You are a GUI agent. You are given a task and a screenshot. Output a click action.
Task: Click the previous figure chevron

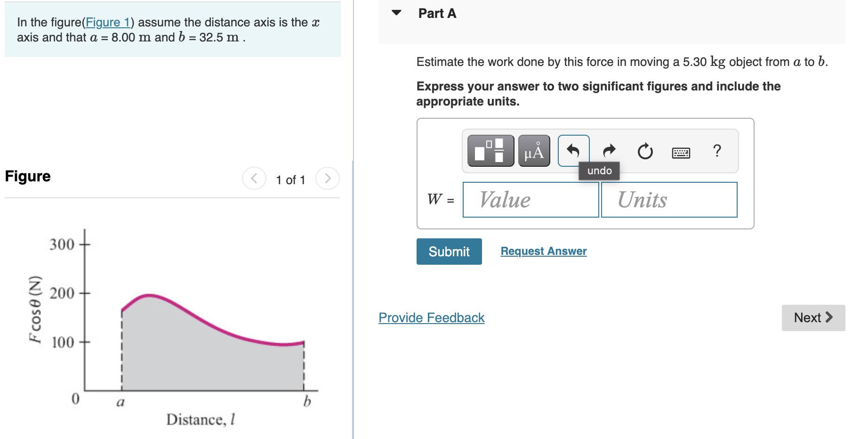coord(254,179)
